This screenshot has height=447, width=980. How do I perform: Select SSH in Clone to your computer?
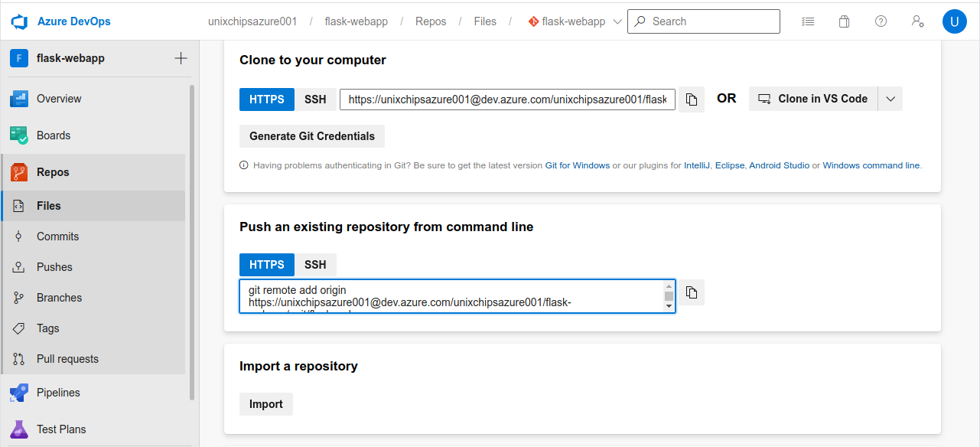click(x=315, y=99)
